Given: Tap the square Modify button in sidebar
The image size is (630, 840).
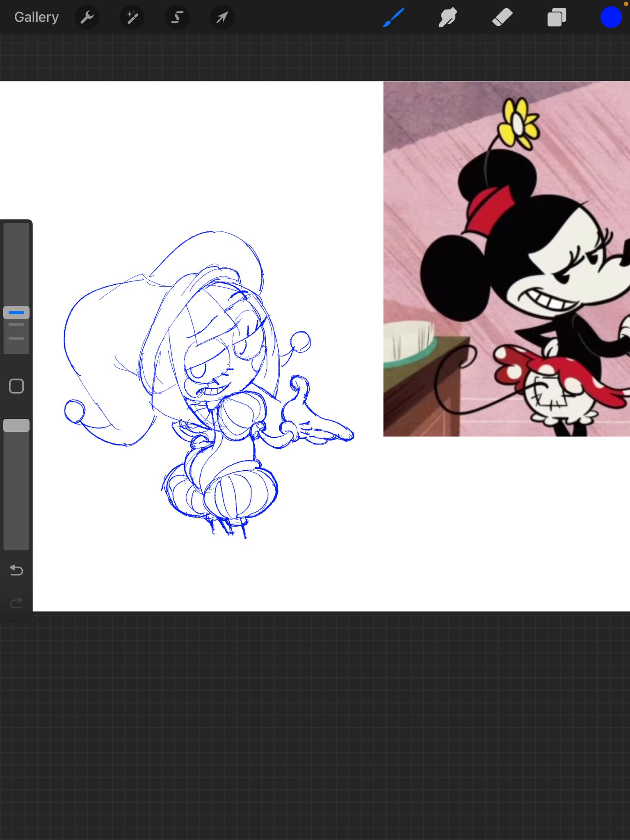Looking at the screenshot, I should (16, 386).
